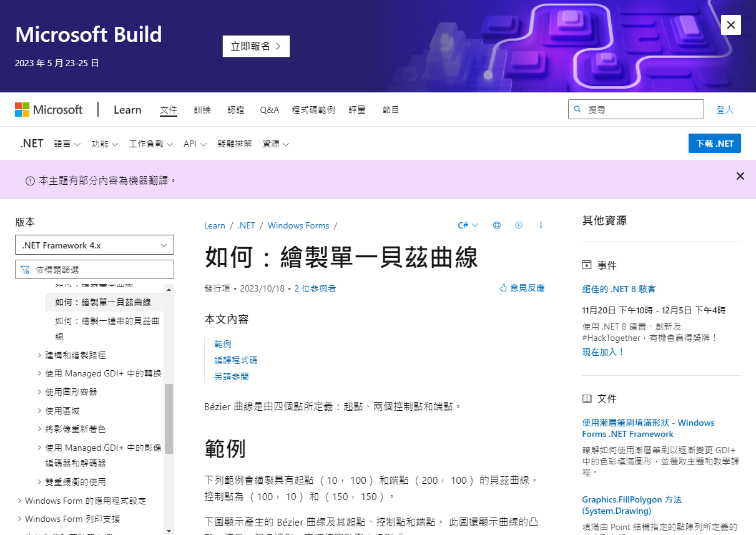Viewport: 756px width, 535px height.
Task: Click the .NET product link
Action: click(32, 144)
